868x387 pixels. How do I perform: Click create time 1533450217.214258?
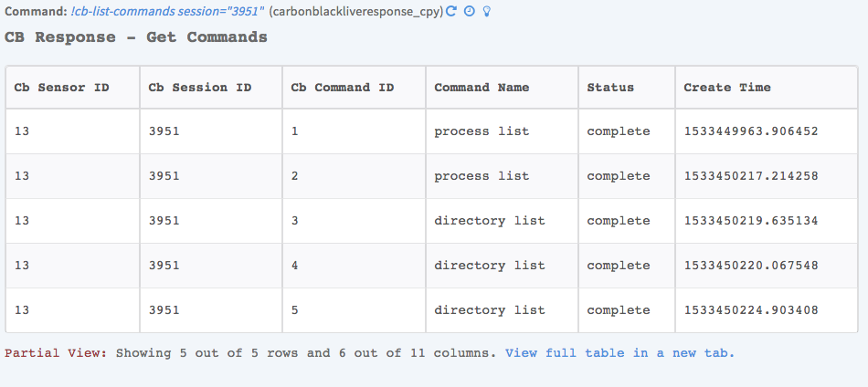[x=751, y=176]
